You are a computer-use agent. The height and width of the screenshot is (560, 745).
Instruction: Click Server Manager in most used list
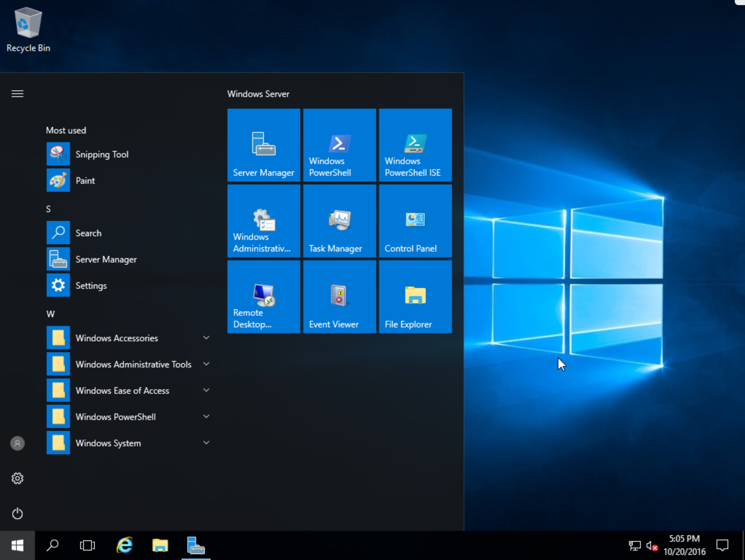pos(106,259)
